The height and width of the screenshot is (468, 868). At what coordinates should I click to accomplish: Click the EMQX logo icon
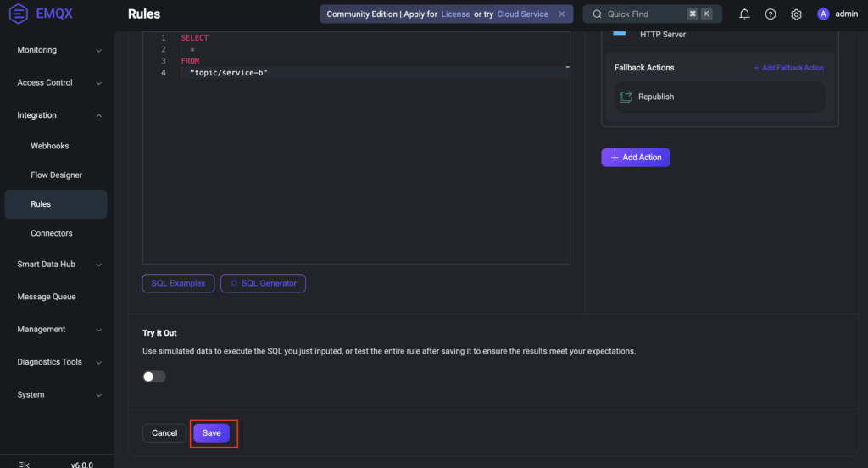pos(19,14)
